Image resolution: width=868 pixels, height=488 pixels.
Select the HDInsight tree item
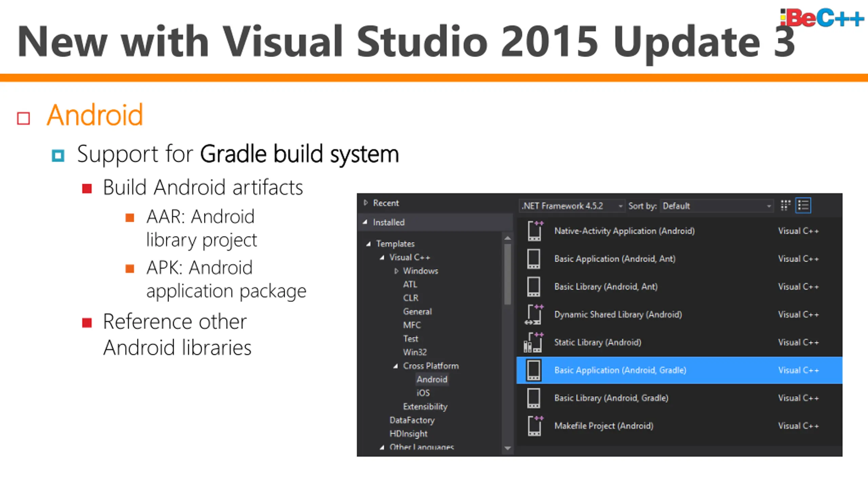coord(409,434)
